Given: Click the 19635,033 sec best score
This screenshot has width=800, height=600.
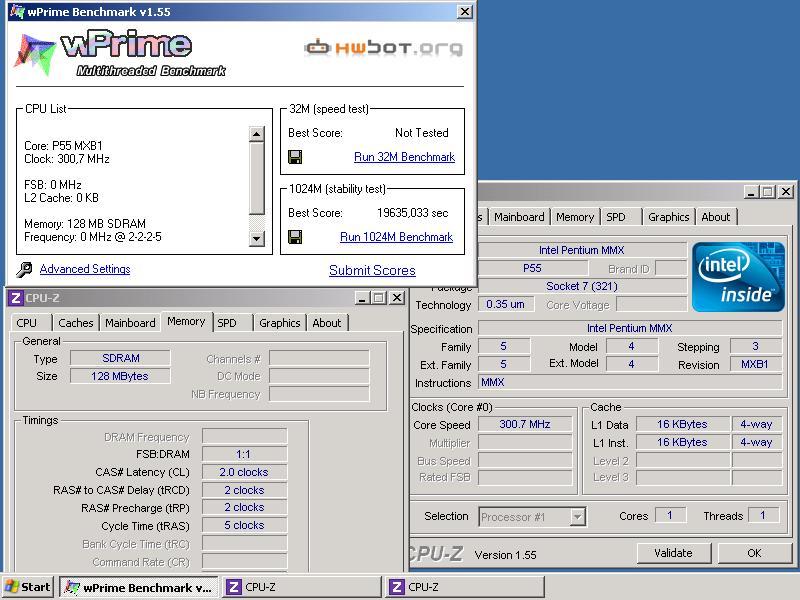Looking at the screenshot, I should [x=413, y=213].
